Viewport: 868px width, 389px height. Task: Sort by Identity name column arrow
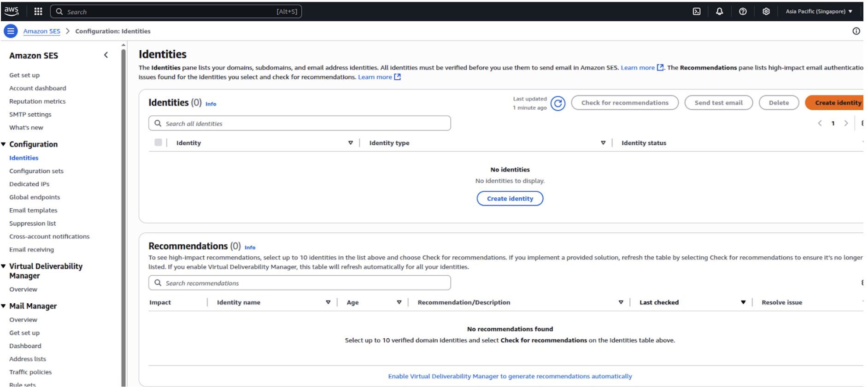[328, 302]
